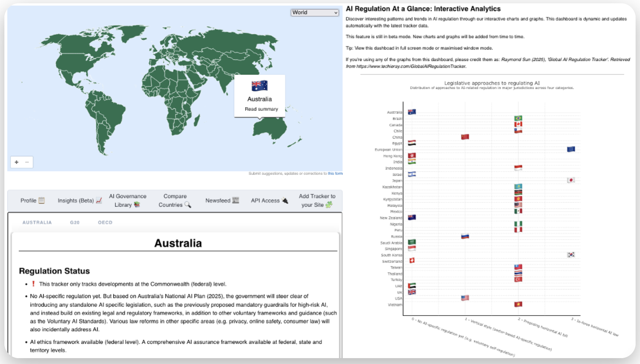Screen dimensions: 640x364
Task: Open the World region dropdown selector
Action: [x=314, y=12]
